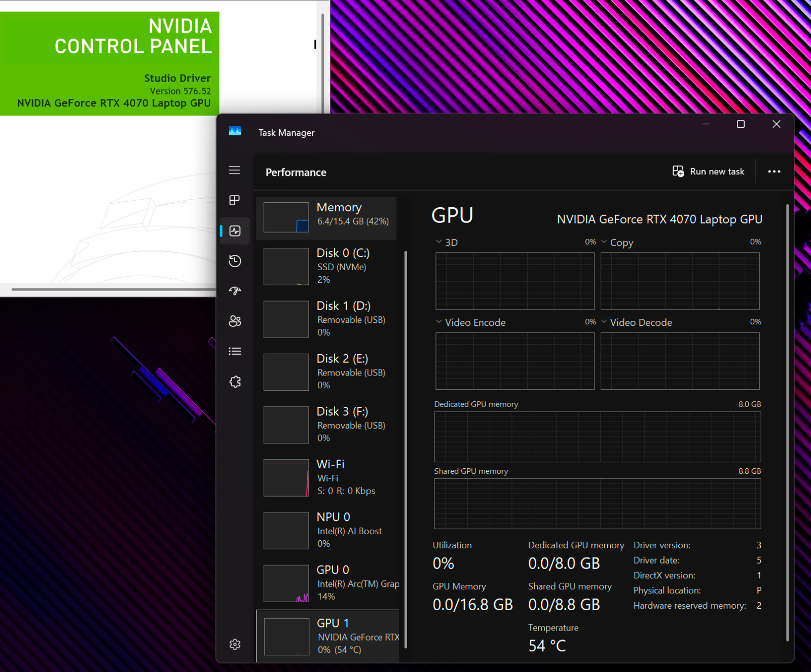The height and width of the screenshot is (672, 811).
Task: Open the App history icon
Action: (x=235, y=261)
